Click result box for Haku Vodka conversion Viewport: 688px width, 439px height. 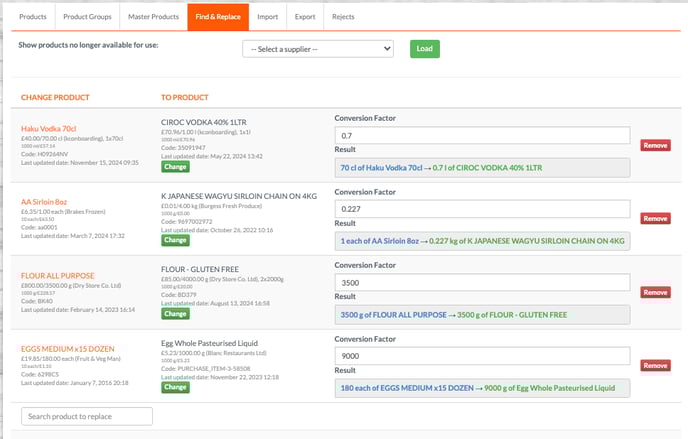point(482,168)
